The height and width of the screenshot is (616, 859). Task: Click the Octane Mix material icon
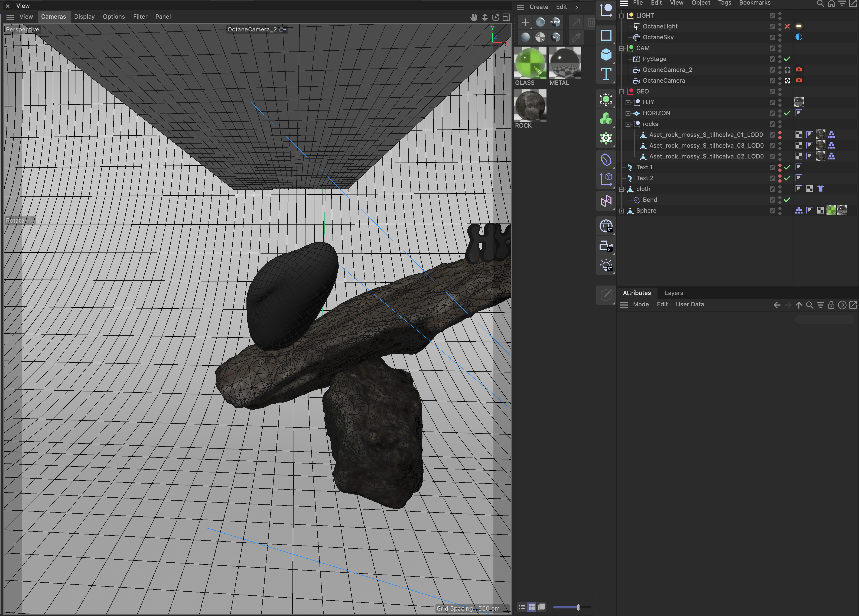coord(555,37)
